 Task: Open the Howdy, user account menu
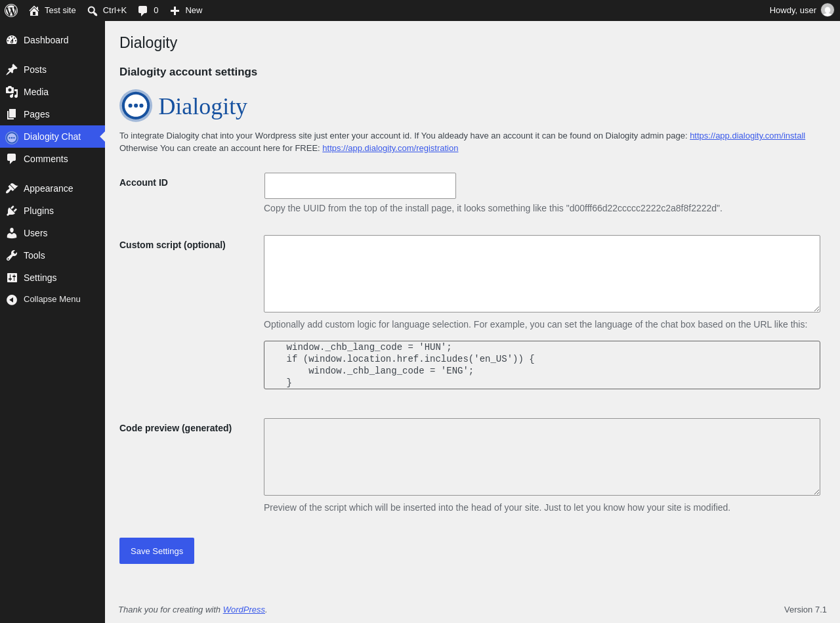point(801,11)
